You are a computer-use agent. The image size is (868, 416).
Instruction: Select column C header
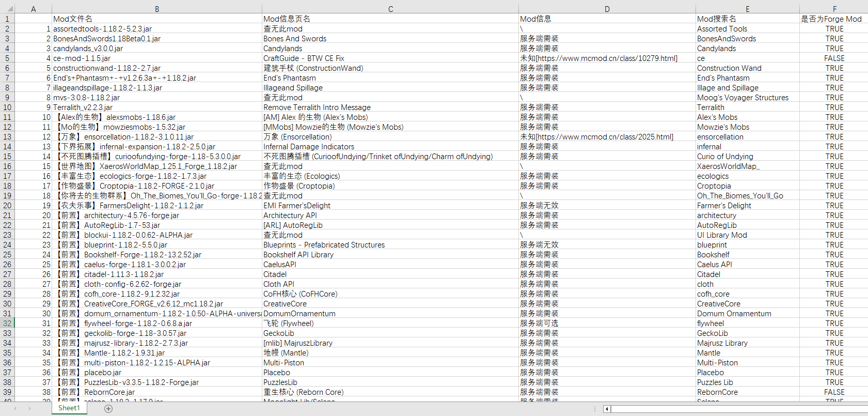pyautogui.click(x=390, y=9)
